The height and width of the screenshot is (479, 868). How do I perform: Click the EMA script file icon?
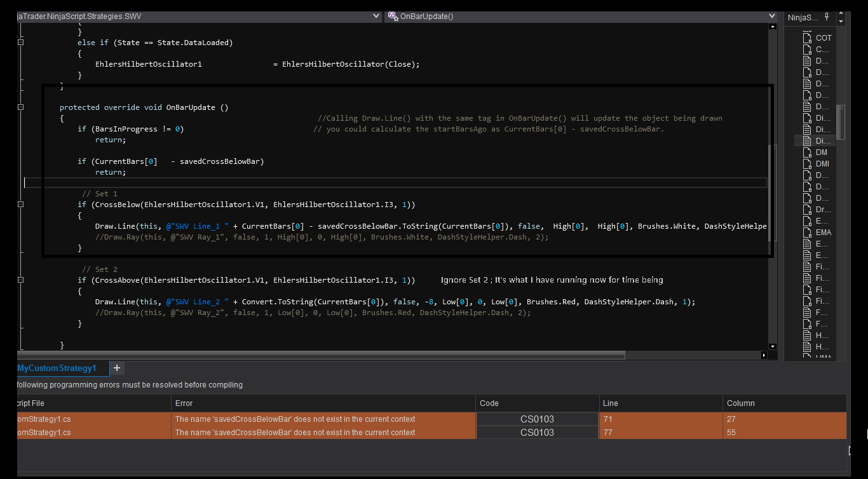pyautogui.click(x=807, y=233)
